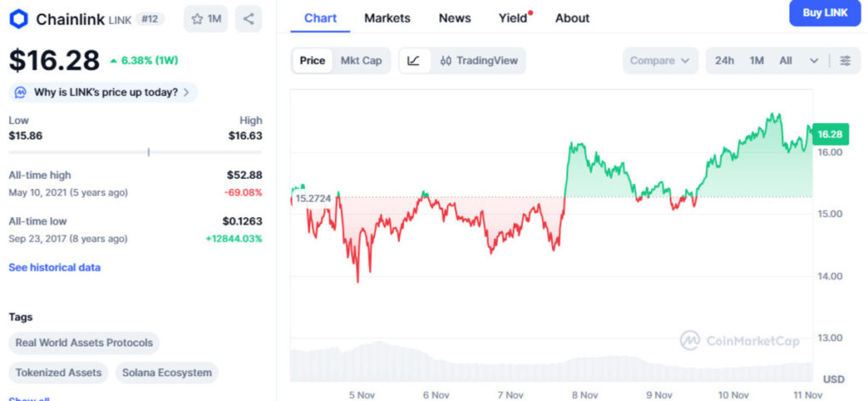Select the 24h time range
The height and width of the screenshot is (401, 868).
point(724,60)
